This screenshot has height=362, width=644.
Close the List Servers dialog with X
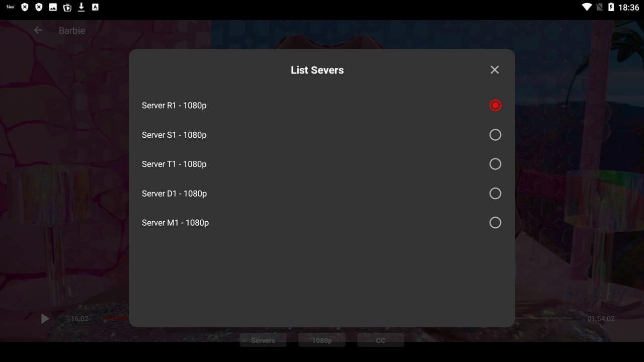[x=495, y=70]
